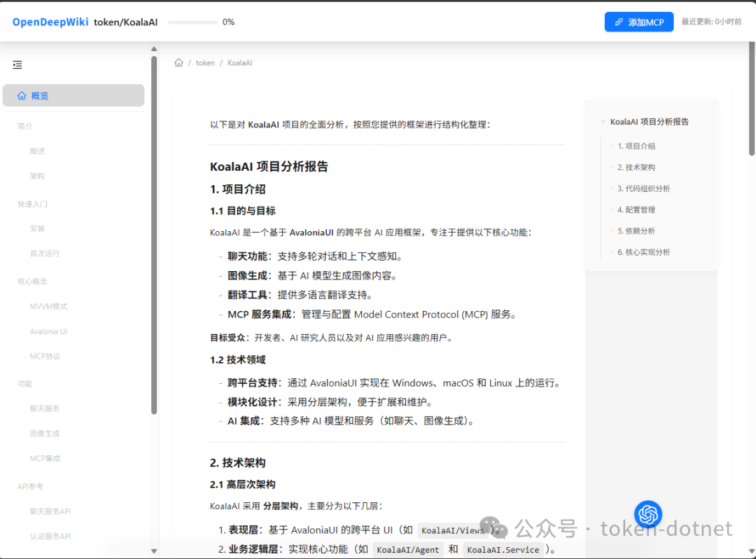Open the 图像生成 sidebar item
Viewport: 756px width, 559px height.
(x=45, y=434)
